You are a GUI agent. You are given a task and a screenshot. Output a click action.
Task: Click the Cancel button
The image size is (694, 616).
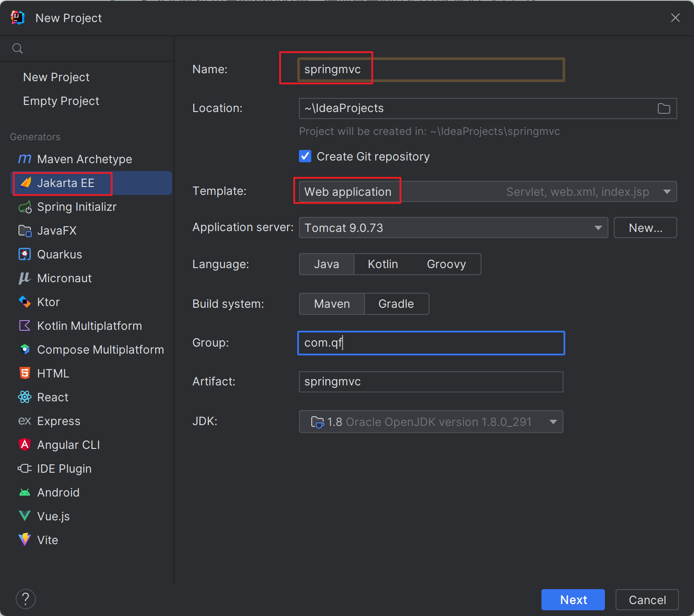tap(647, 600)
